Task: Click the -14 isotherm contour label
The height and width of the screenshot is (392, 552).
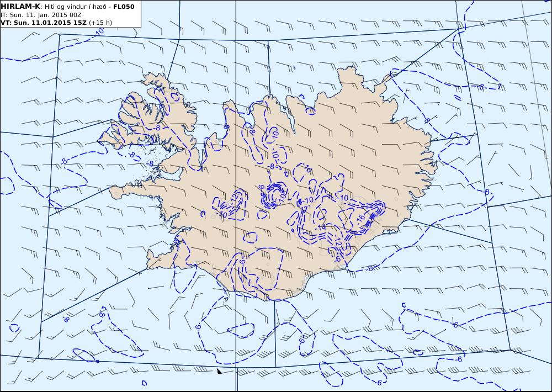Action: tap(321, 228)
